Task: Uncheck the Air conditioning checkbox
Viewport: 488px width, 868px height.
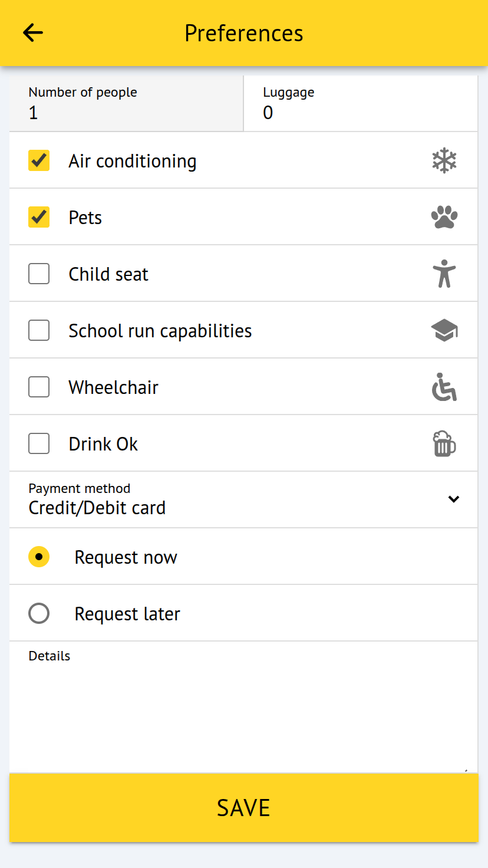Action: pyautogui.click(x=39, y=160)
